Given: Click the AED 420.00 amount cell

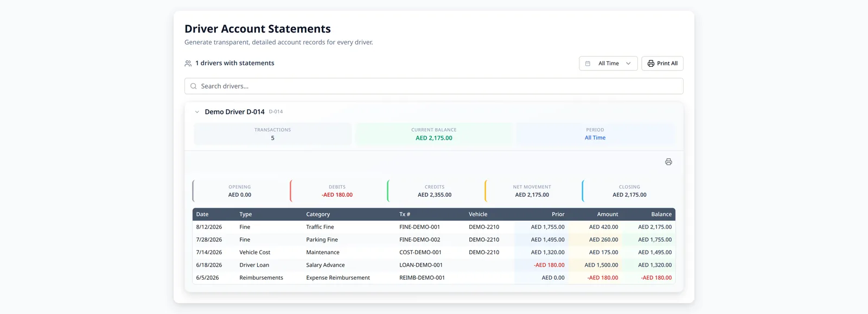Looking at the screenshot, I should [x=603, y=227].
